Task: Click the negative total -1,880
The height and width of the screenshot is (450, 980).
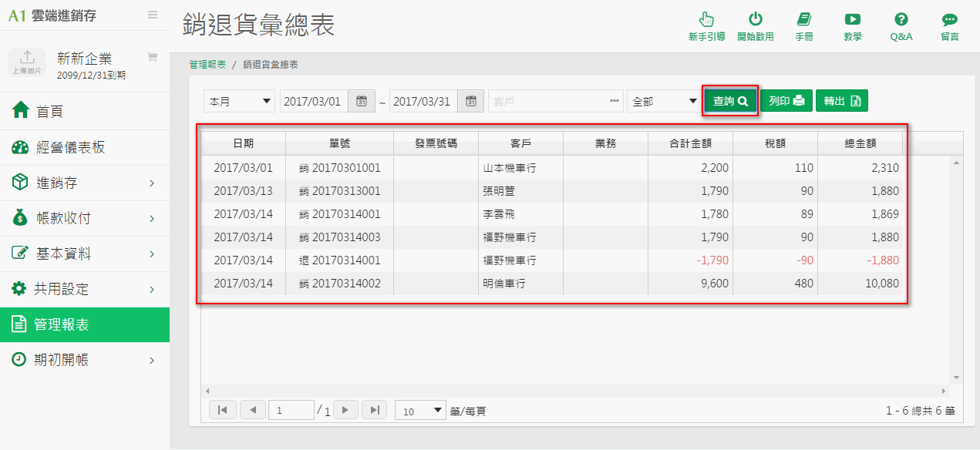Action: [882, 260]
